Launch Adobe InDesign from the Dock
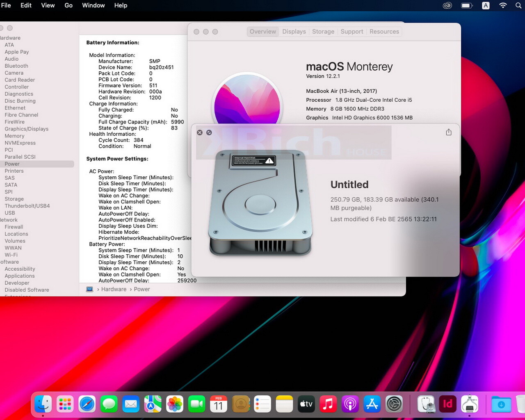Viewport: 525px width, 420px height. click(x=448, y=404)
